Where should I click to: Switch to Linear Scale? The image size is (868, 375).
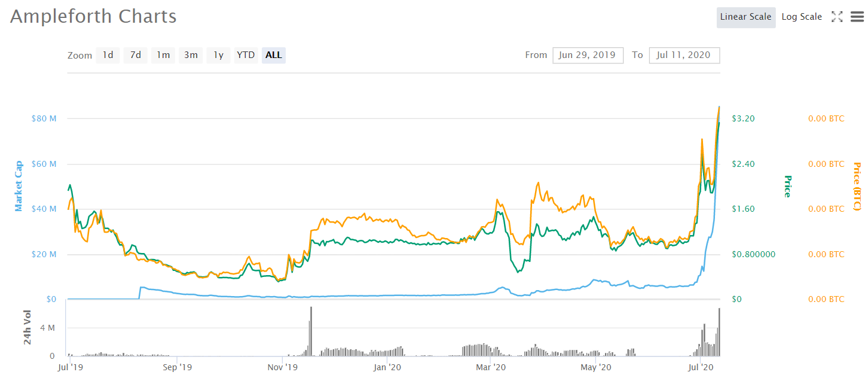(x=745, y=17)
